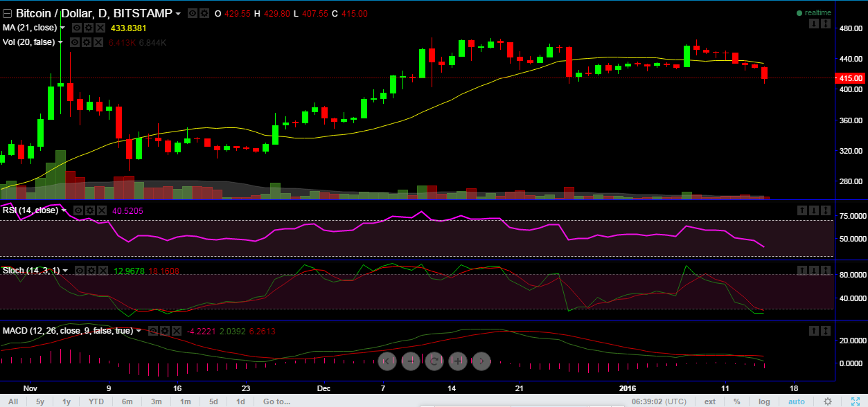Toggle visibility of MA (21, close) indicator
868x407 pixels.
[77, 28]
